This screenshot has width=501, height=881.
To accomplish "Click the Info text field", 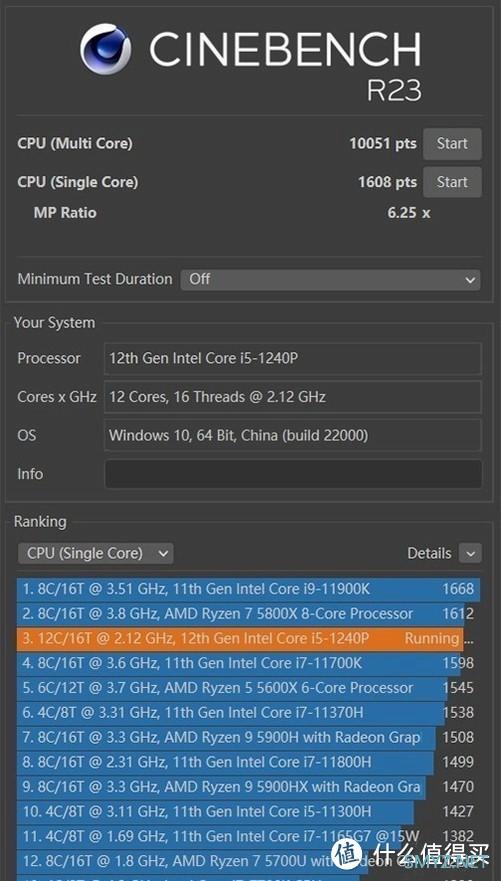I will (293, 474).
